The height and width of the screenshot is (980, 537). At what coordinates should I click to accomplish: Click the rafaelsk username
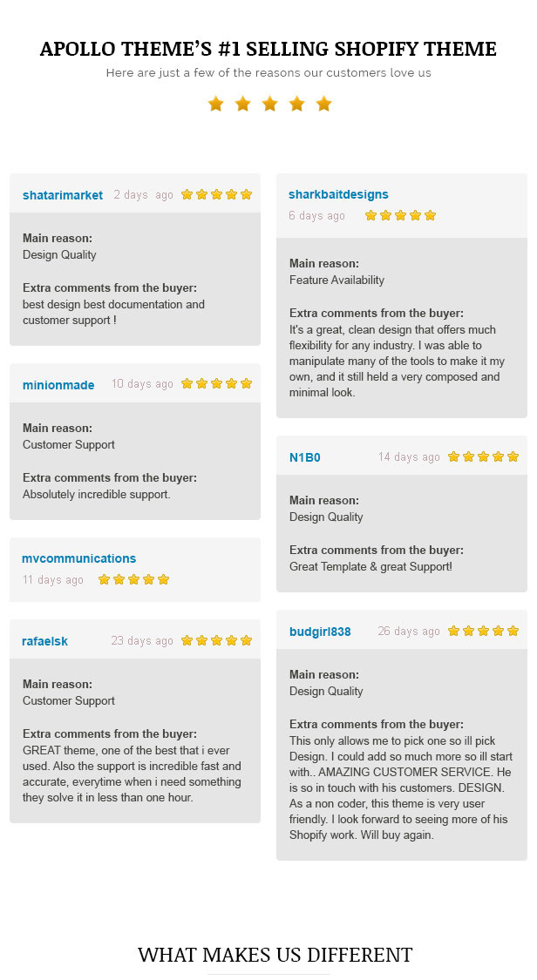click(44, 641)
